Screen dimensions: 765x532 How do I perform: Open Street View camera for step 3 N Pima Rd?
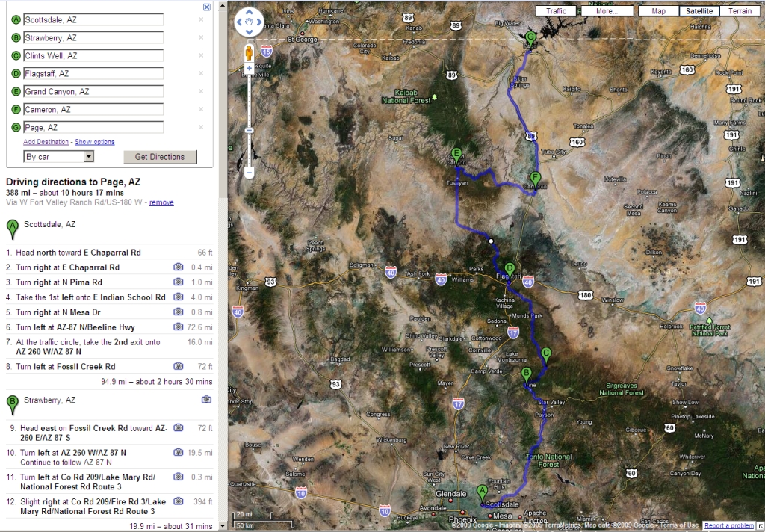179,282
